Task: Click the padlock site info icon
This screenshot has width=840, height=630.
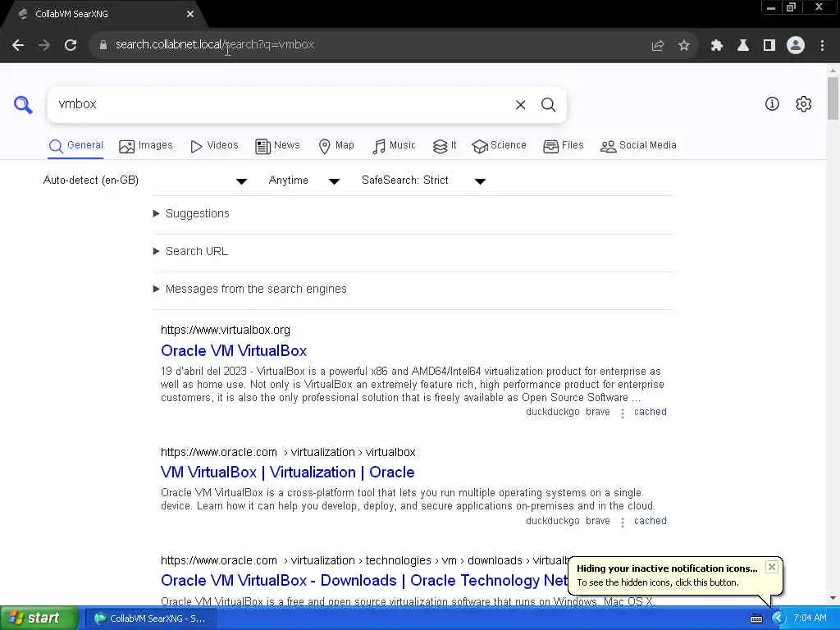Action: [x=103, y=45]
